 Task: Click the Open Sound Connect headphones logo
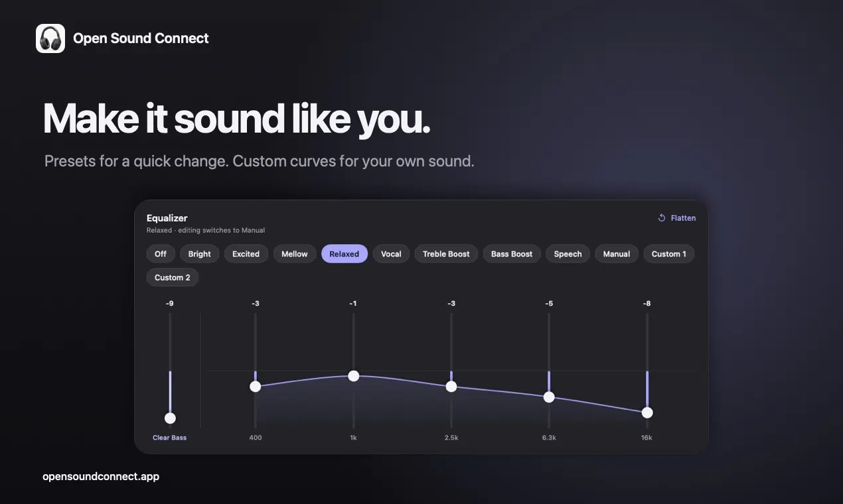50,38
